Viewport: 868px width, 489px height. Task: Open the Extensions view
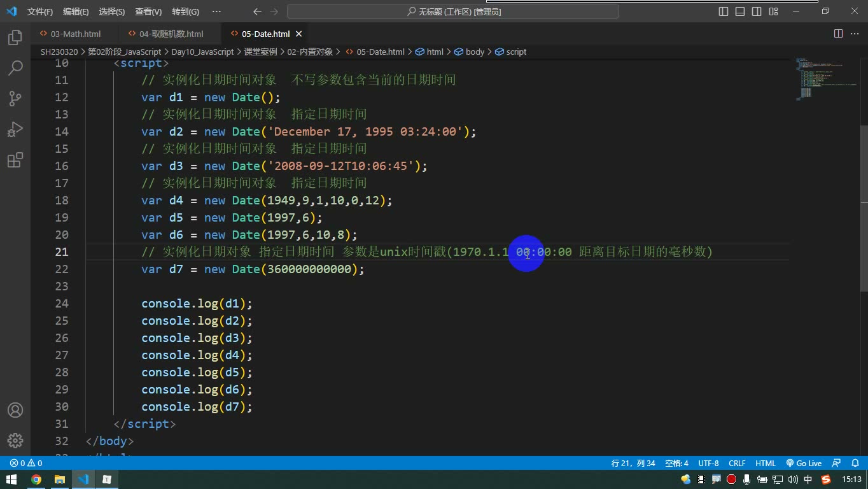(15, 160)
